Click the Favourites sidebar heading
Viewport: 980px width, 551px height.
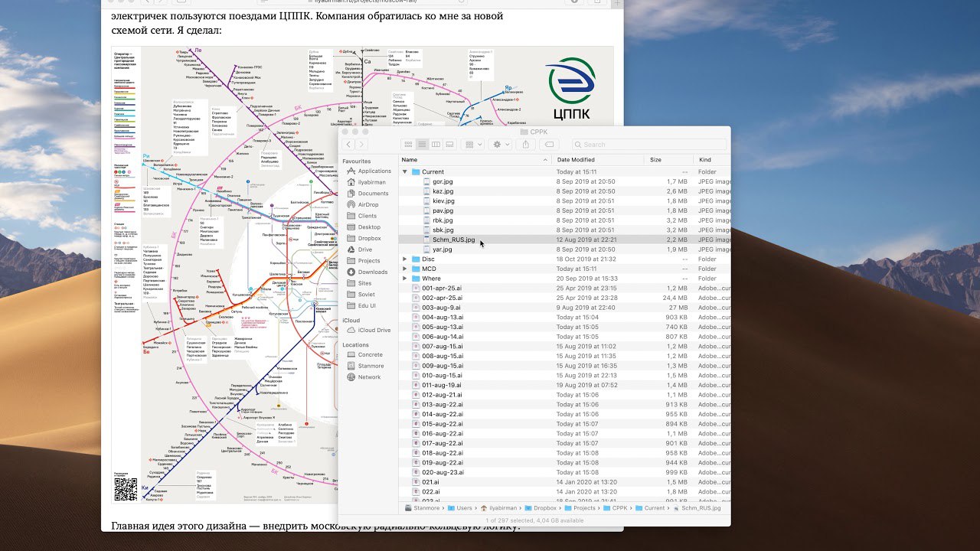[x=357, y=161]
